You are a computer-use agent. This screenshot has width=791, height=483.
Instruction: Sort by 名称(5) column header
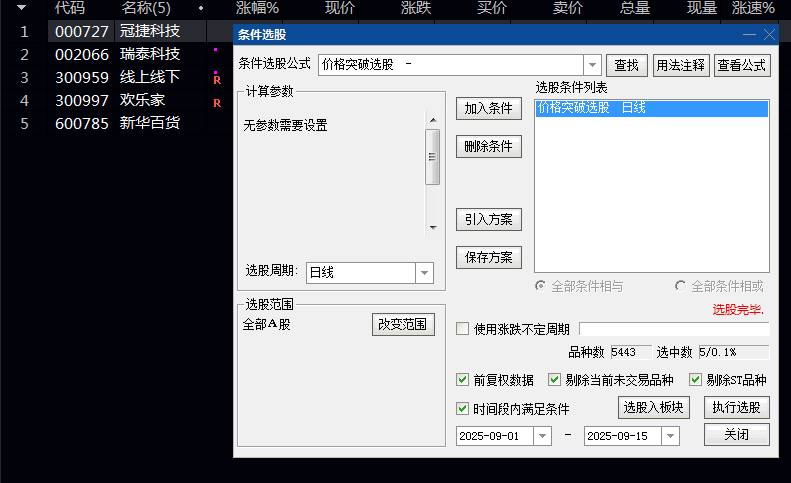(146, 8)
